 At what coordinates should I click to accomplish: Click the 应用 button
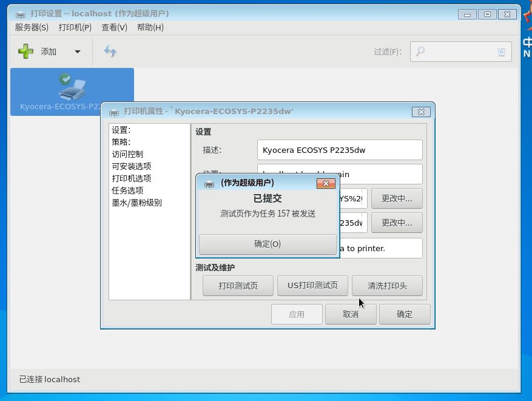point(297,314)
